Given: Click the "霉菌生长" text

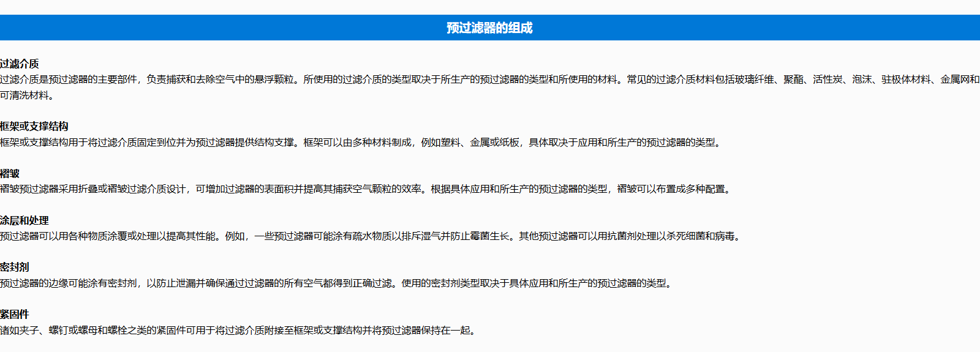Looking at the screenshot, I should coord(489,236).
